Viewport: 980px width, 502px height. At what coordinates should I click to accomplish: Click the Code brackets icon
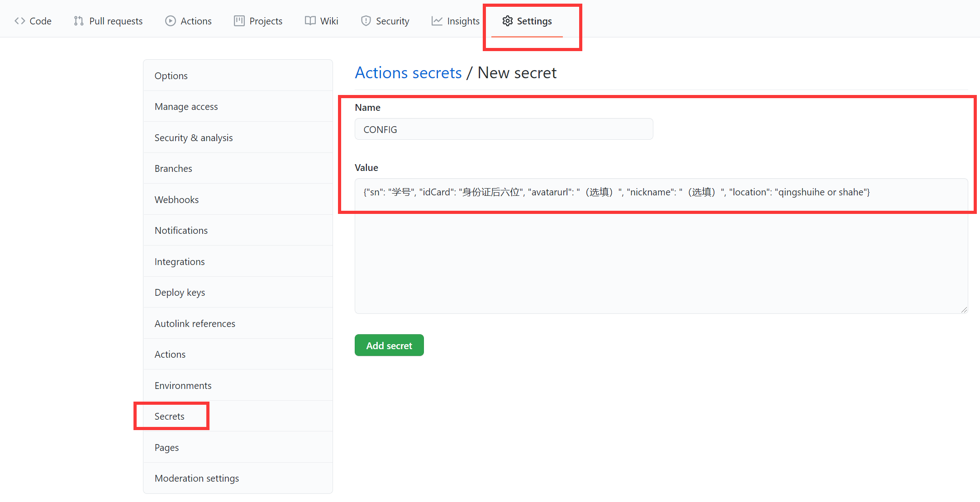tap(19, 21)
